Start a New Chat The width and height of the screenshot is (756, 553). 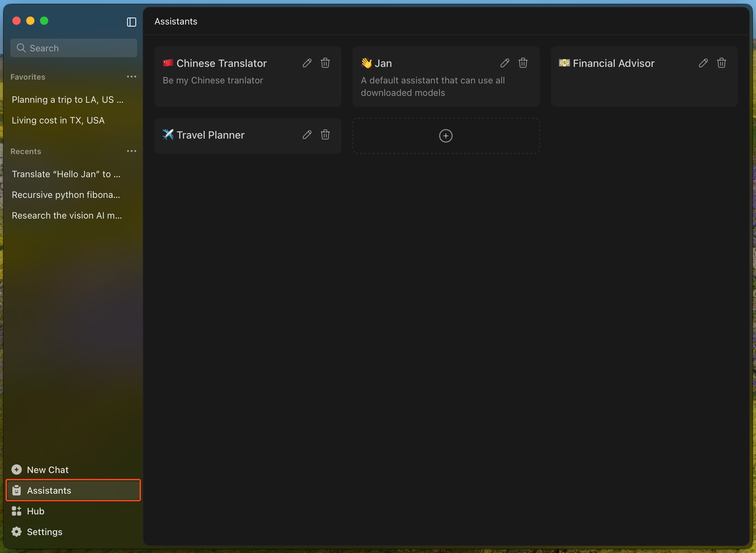click(47, 470)
